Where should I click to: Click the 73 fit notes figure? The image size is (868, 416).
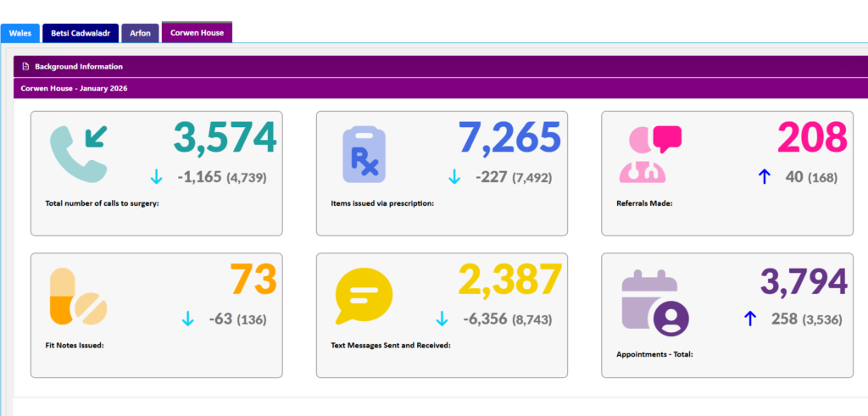[253, 280]
